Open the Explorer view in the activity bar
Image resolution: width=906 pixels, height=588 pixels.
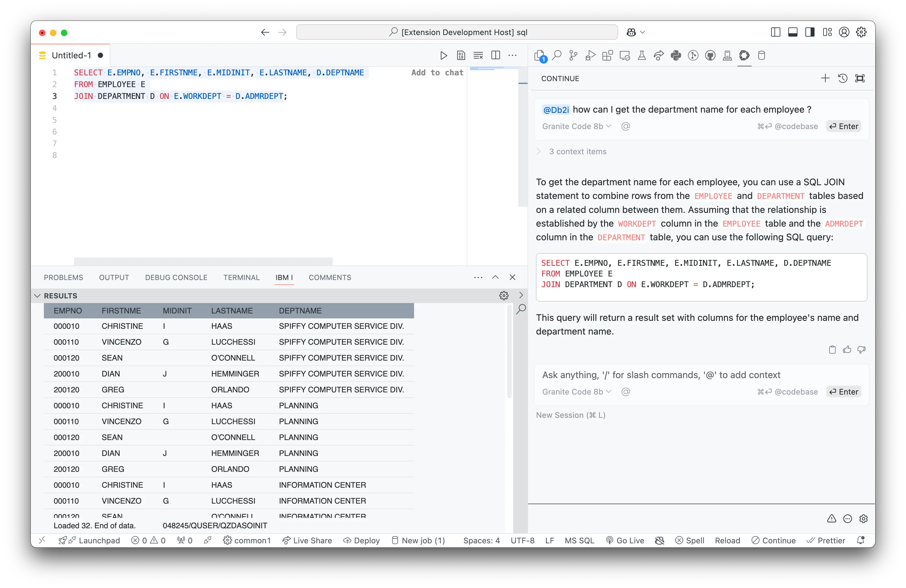[x=540, y=56]
